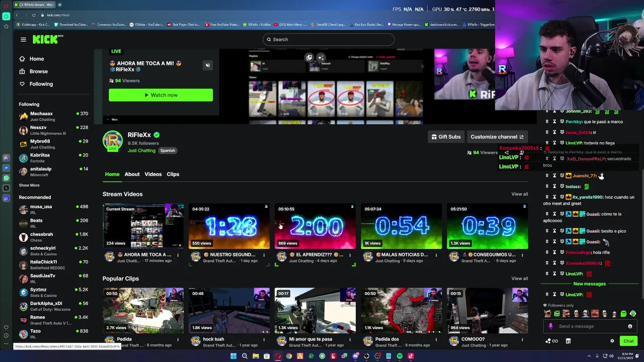644x362 pixels.
Task: Open Spotify from the taskbar
Action: pos(399,356)
